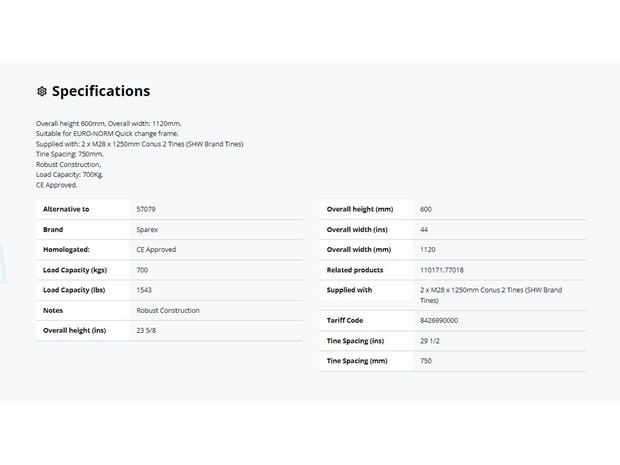Click the tariff code 8426990000
620x465 pixels.
[439, 320]
